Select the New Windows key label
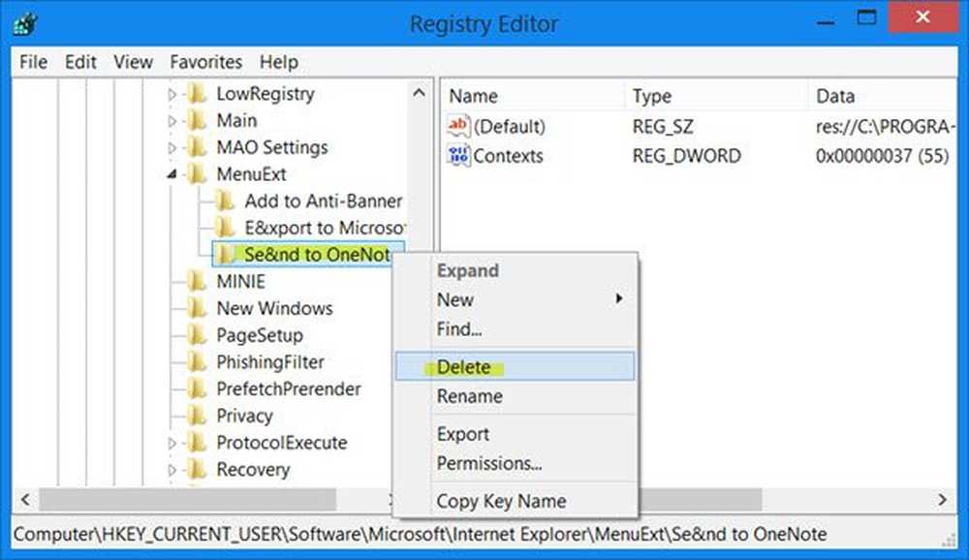This screenshot has width=969, height=560. (x=274, y=308)
